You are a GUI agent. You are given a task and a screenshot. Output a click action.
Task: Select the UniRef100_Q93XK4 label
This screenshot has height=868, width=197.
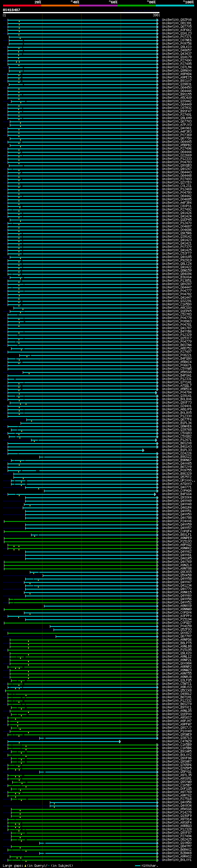pyautogui.click(x=176, y=497)
